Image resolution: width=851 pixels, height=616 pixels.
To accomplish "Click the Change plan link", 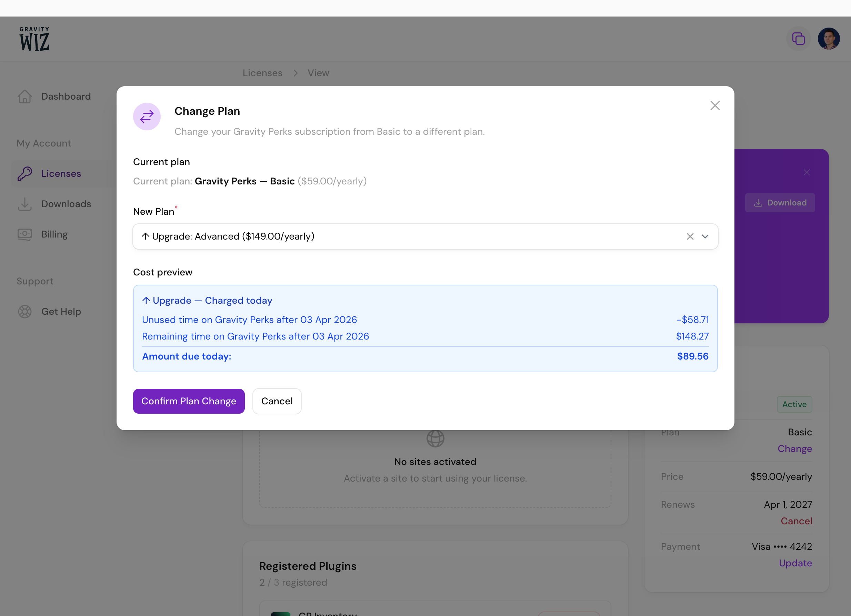I will pos(795,449).
